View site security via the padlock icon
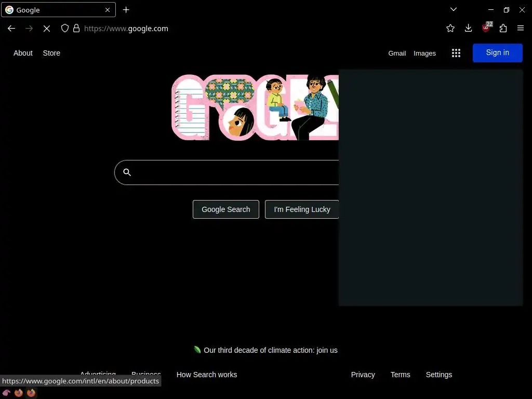 coord(76,28)
